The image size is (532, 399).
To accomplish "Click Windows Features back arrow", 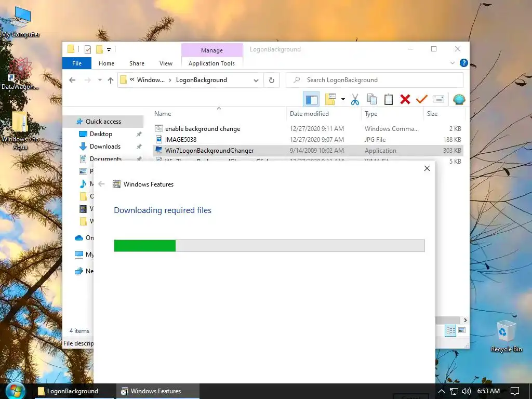I will tap(101, 184).
